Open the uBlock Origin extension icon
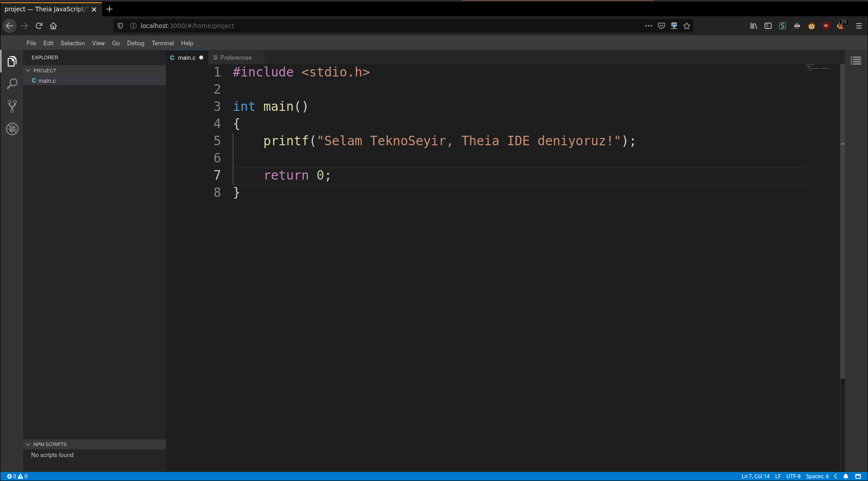The image size is (868, 481). (x=826, y=26)
